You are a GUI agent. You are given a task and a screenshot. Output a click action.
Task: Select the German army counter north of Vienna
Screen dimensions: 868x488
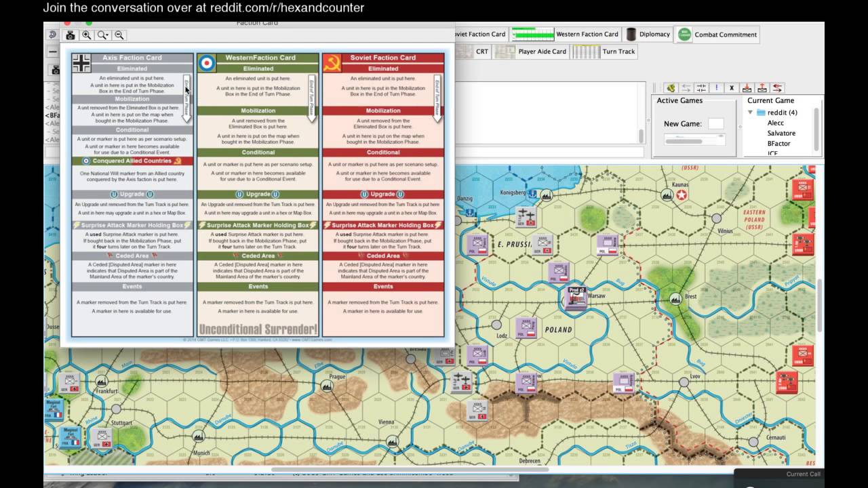pos(477,410)
